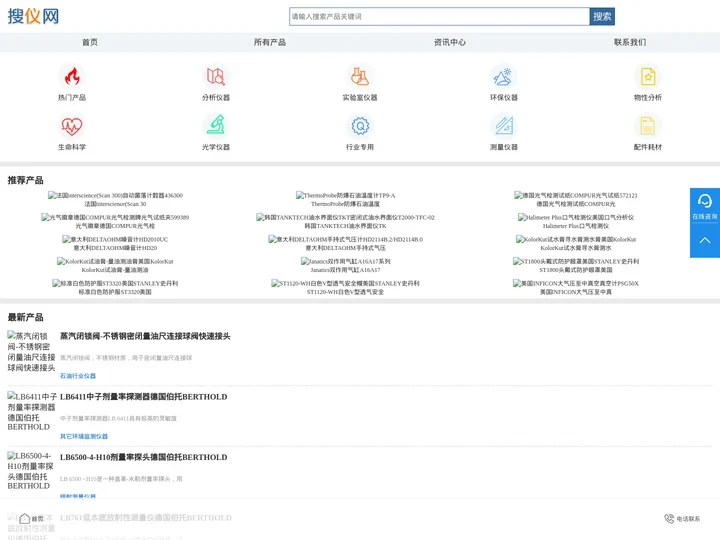Open the 分析仪器 map icon
Screen dimensions: 720x540
coord(216,77)
